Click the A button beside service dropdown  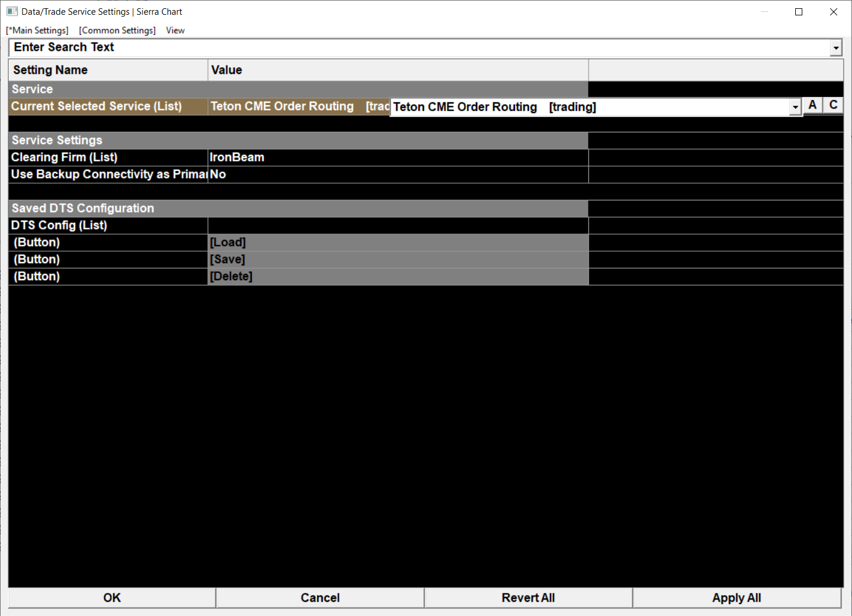pyautogui.click(x=812, y=105)
